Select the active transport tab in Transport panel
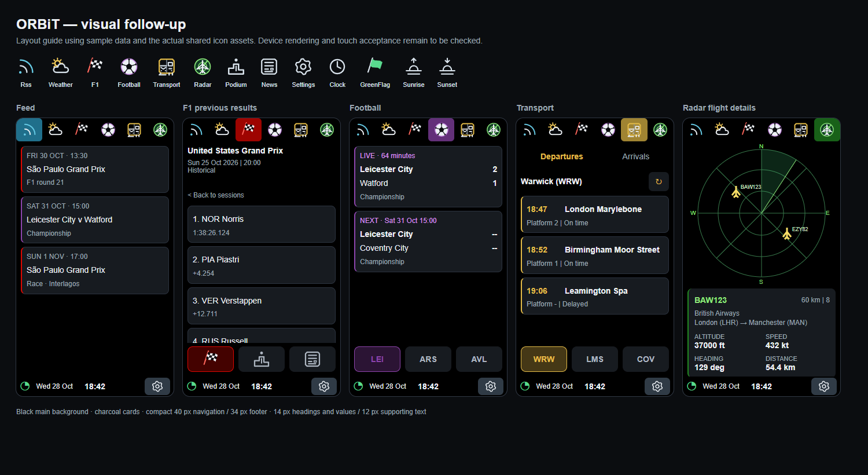This screenshot has height=475, width=868. pyautogui.click(x=634, y=130)
